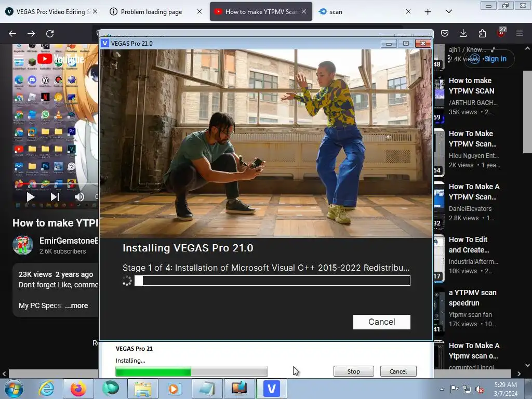
Task: Open the Pocket save icon
Action: point(445,33)
